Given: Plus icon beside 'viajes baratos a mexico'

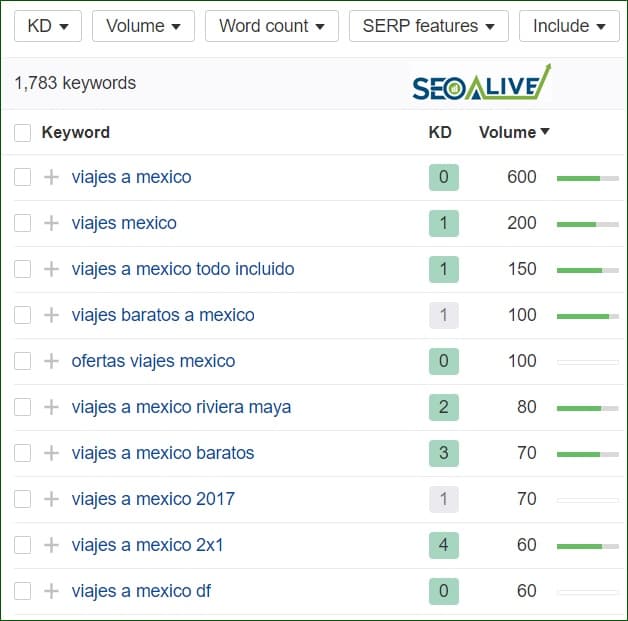Looking at the screenshot, I should (x=51, y=315).
